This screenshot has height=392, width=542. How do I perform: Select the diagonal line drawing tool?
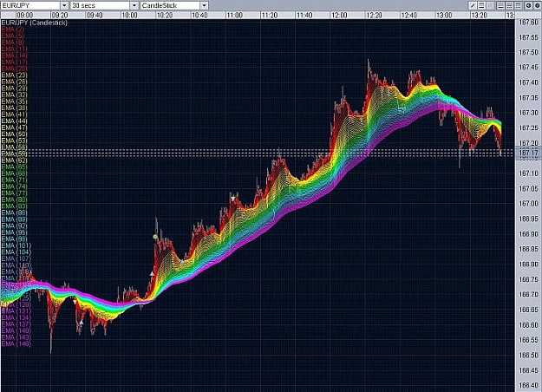pos(473,5)
